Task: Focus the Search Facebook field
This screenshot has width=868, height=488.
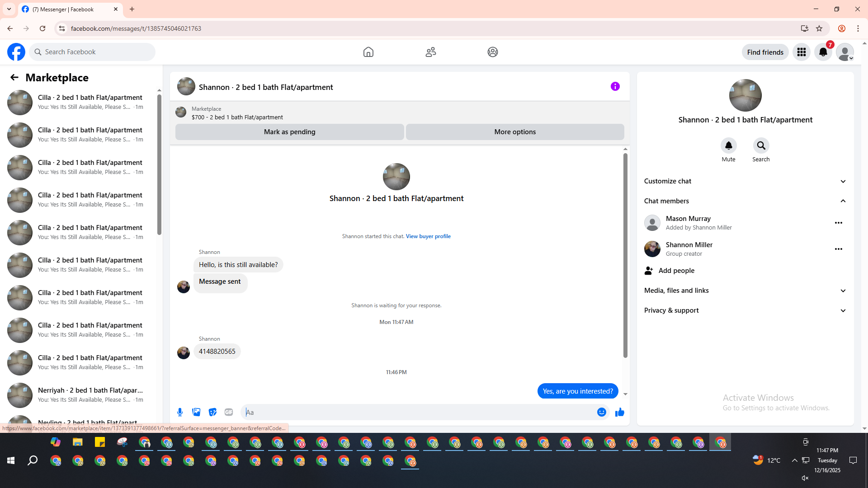Action: 92,52
